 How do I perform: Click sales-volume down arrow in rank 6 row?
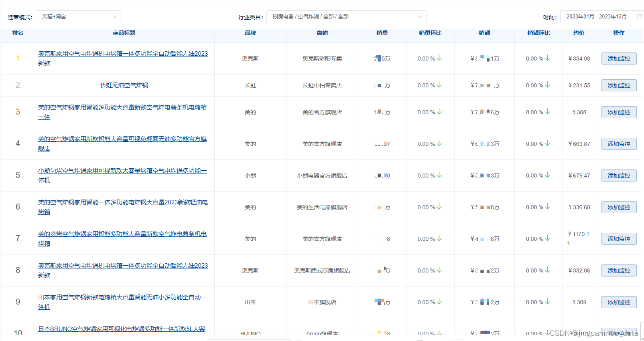[x=439, y=207]
